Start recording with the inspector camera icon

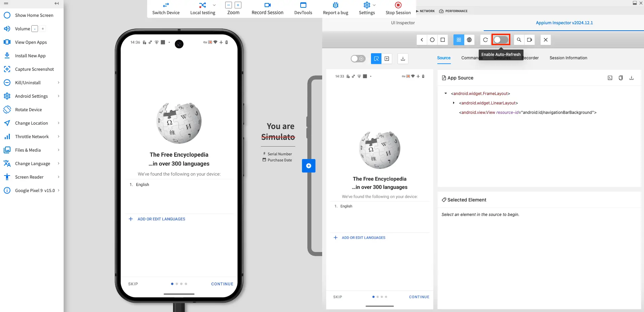[x=530, y=40]
